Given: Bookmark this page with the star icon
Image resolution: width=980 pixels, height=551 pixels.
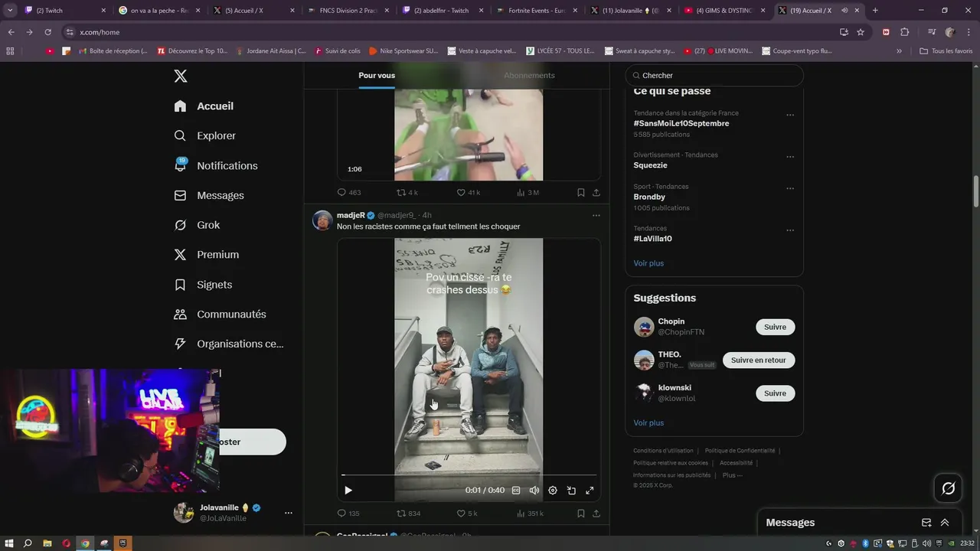Looking at the screenshot, I should pos(861,32).
